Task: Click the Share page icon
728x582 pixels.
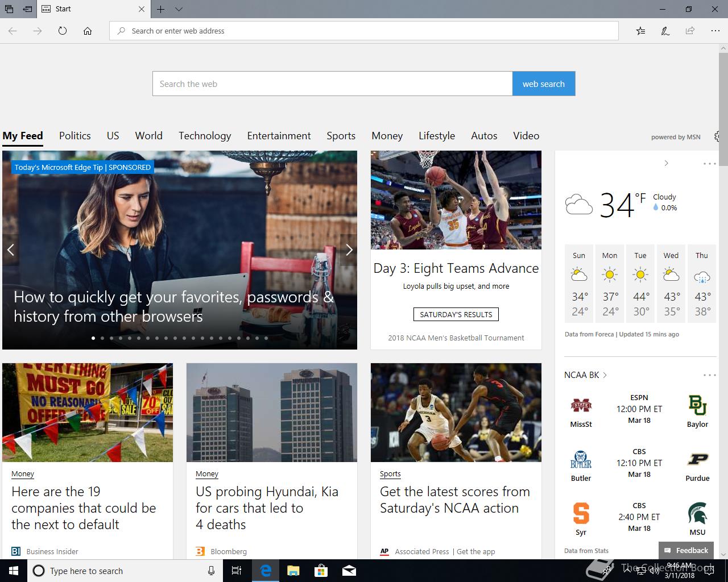Action: [x=690, y=31]
